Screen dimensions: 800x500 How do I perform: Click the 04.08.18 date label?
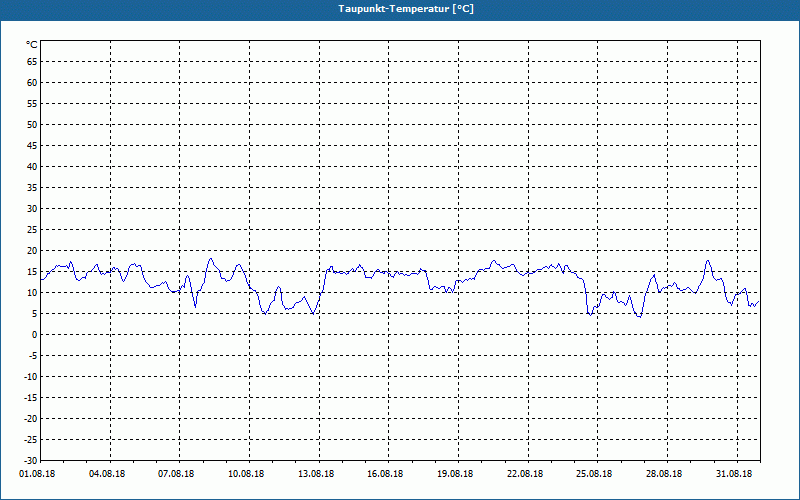(x=107, y=474)
